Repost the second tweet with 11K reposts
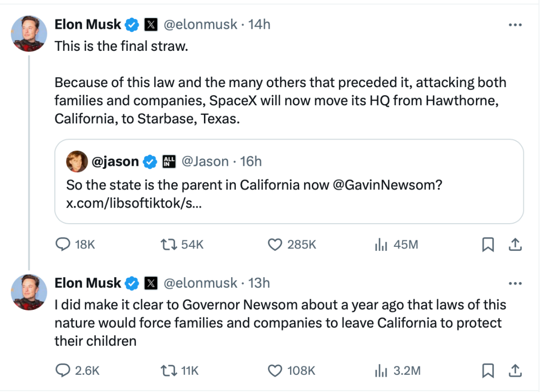This screenshot has height=392, width=544. click(x=179, y=370)
